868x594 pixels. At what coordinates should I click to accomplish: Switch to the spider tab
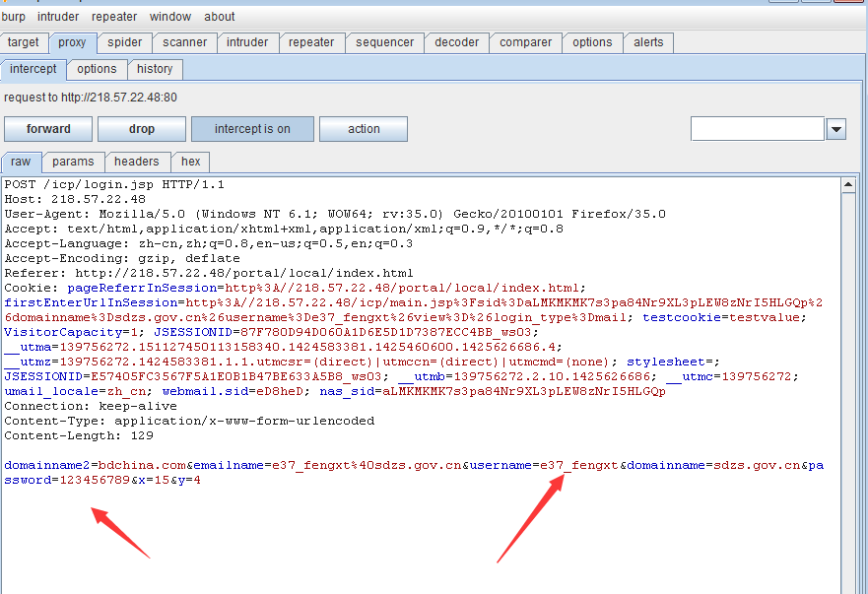124,42
